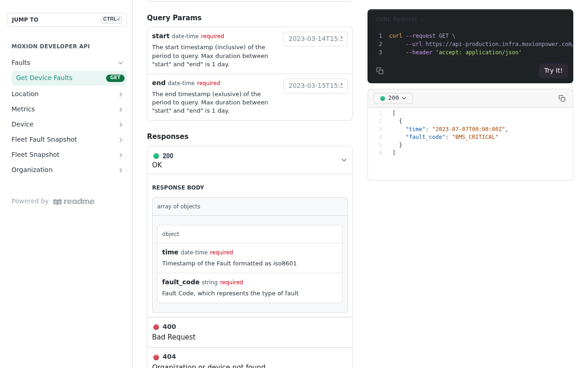Viewport: 588px width, 368px height.
Task: Open the Jump To search box
Action: click(67, 20)
